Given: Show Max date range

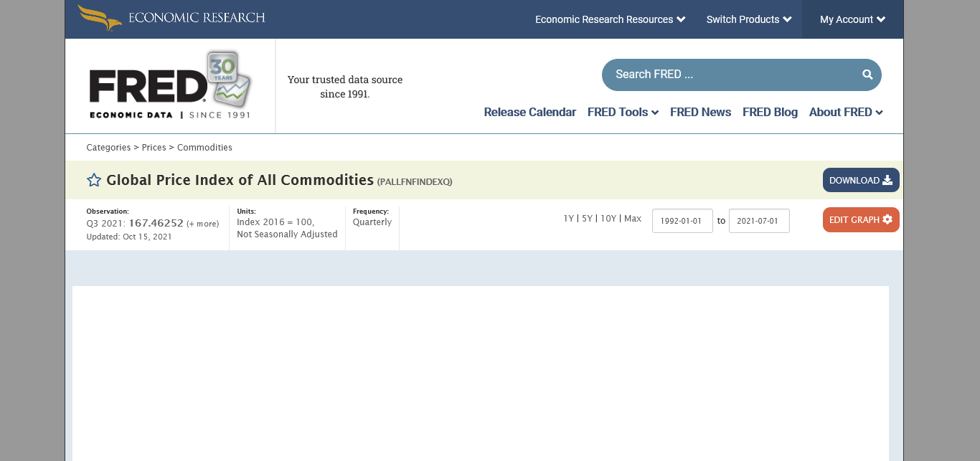Looking at the screenshot, I should 633,219.
